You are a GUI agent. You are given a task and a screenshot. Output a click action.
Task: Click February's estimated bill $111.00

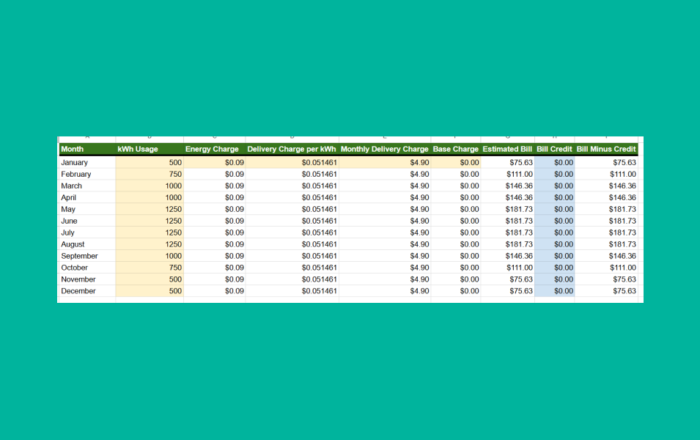[508, 174]
